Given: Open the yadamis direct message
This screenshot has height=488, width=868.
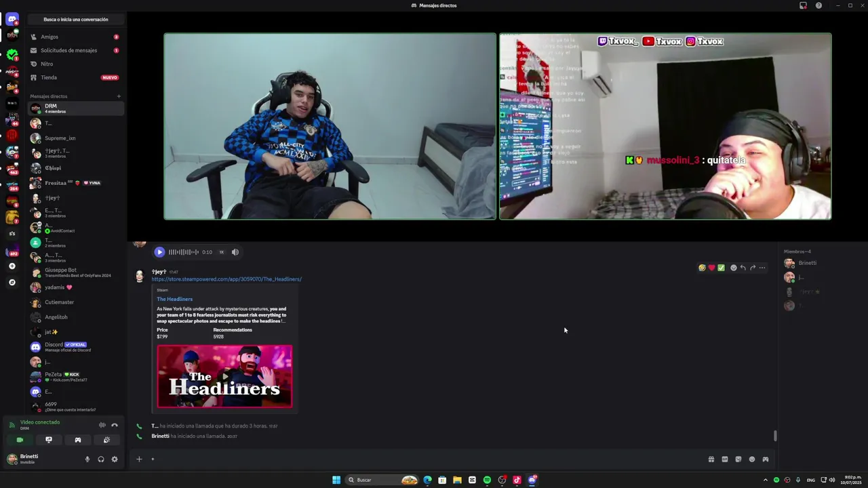Looking at the screenshot, I should tap(75, 287).
